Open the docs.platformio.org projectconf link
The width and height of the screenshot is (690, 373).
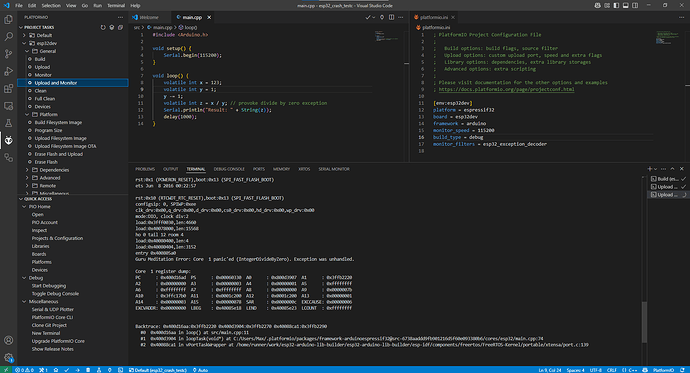[506, 89]
